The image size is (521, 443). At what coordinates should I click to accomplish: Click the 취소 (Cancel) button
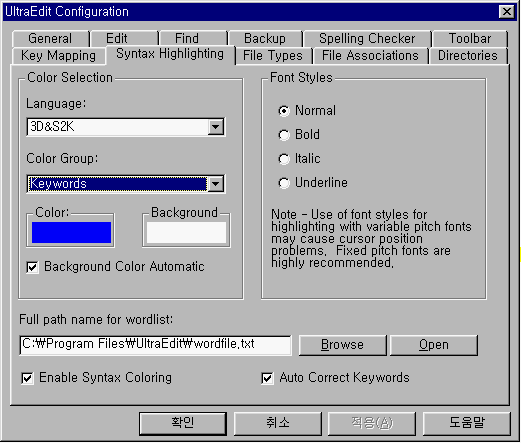[278, 424]
